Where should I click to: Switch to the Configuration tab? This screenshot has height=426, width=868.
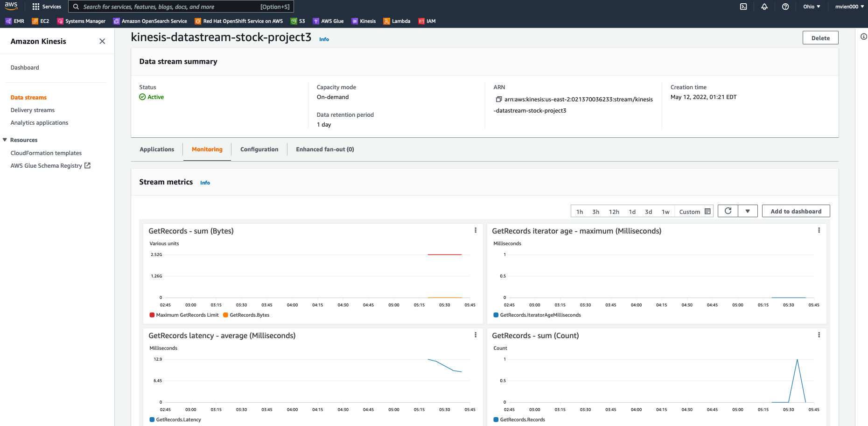259,149
